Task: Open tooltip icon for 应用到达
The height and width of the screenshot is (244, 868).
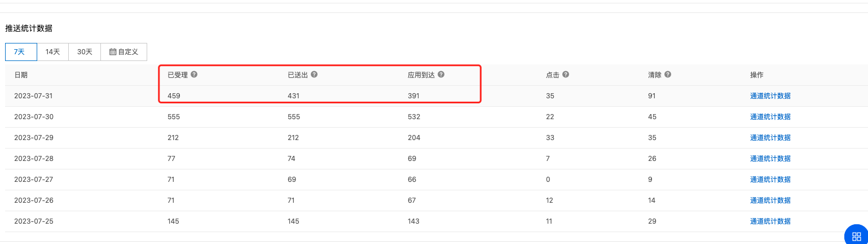Action: (x=441, y=75)
